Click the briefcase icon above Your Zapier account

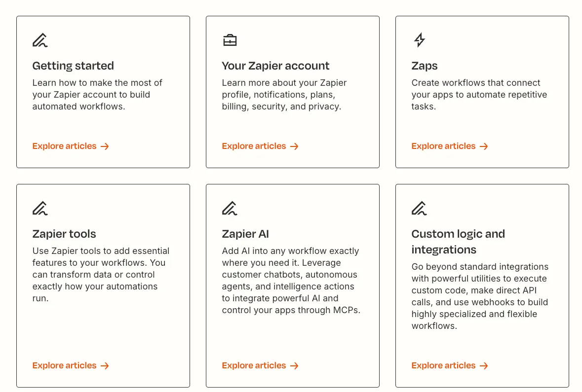[x=230, y=40]
